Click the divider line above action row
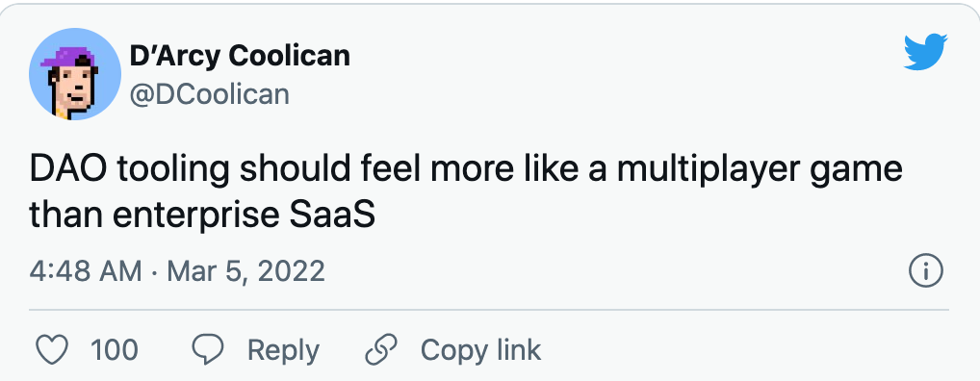This screenshot has width=980, height=381. (489, 309)
